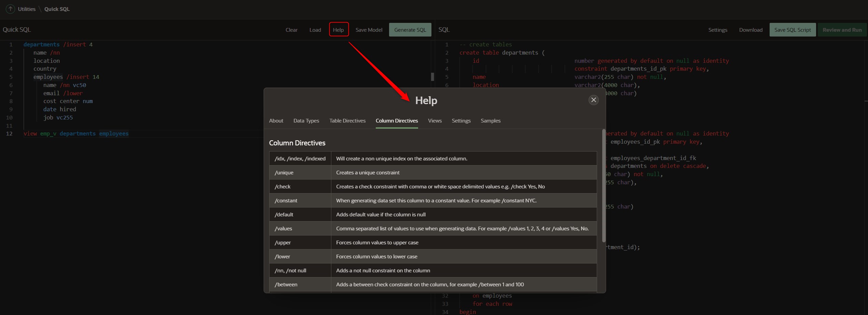Click the 'location' line in Quick SQL editor
Screen dimensions: 868x315
(46, 61)
